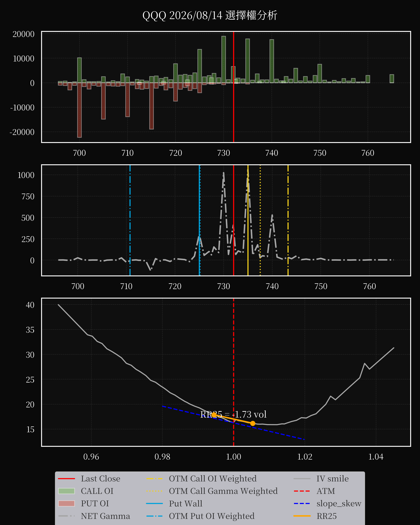The width and height of the screenshot is (420, 525).
Task: Click the orange RR25 legend line sample
Action: click(x=302, y=516)
